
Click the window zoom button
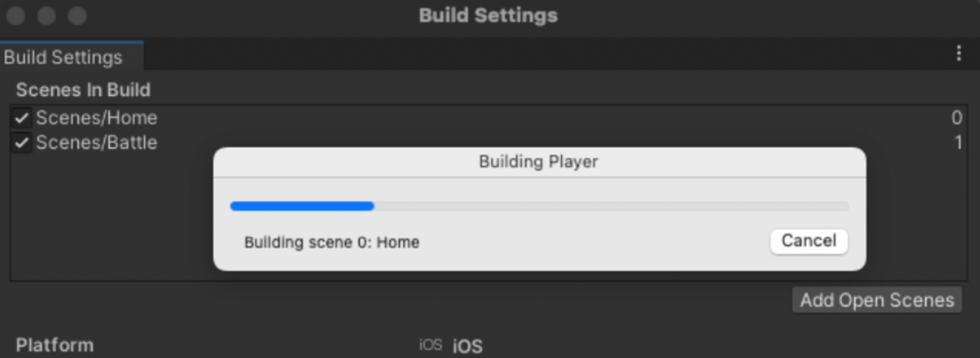(77, 16)
